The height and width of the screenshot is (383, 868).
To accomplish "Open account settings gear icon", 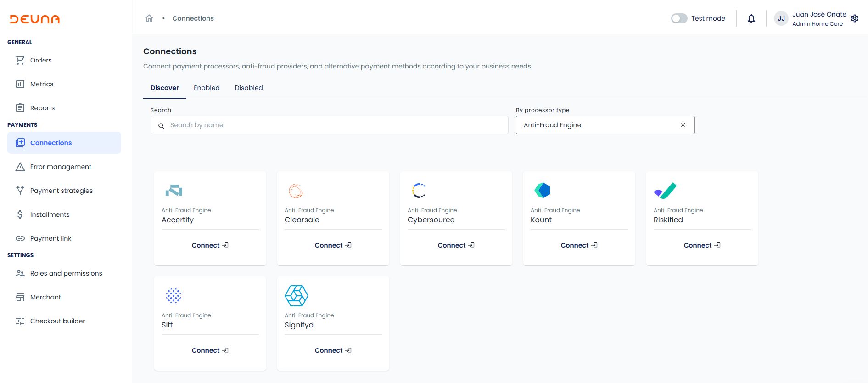I will (x=855, y=18).
